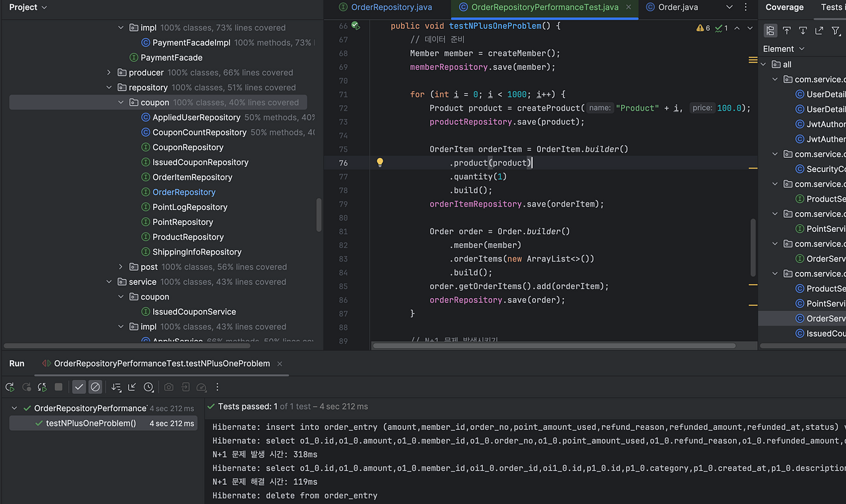Click the yellow bulb intention icon on line 76

tap(379, 162)
